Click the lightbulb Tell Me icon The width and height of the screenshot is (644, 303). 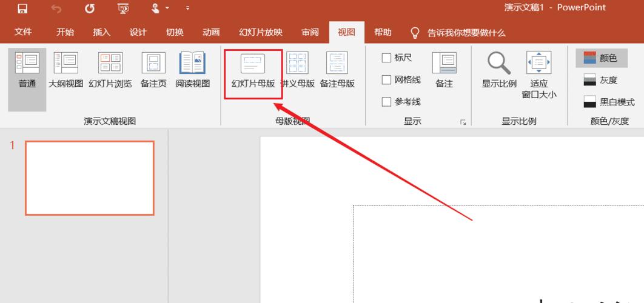[415, 33]
